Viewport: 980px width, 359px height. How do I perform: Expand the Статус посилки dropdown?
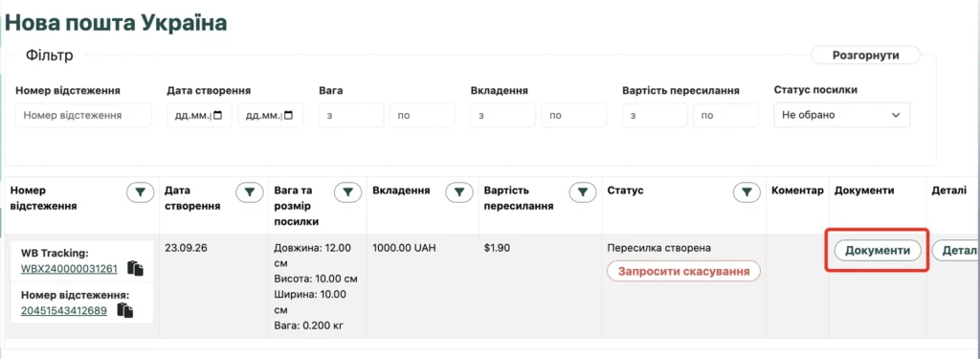[x=842, y=115]
